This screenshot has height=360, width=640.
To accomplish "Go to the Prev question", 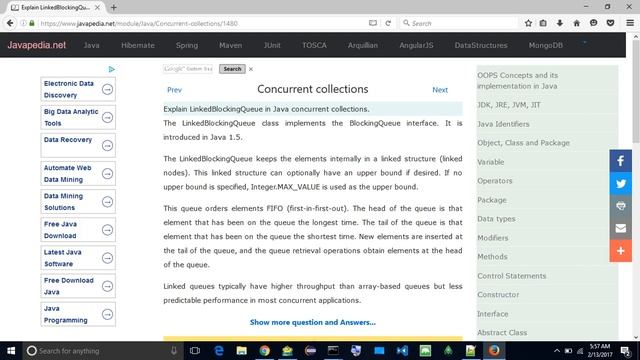I will click(x=174, y=90).
